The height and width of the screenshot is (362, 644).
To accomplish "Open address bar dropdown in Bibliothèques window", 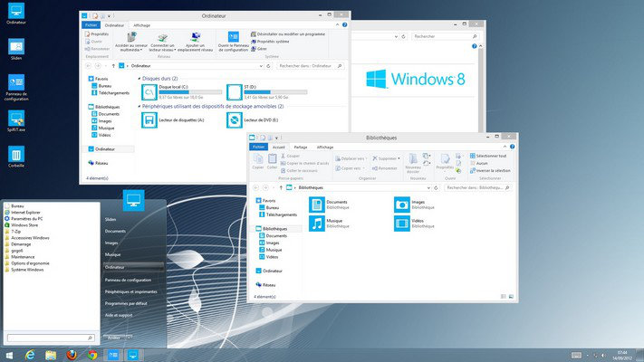I will (428, 187).
